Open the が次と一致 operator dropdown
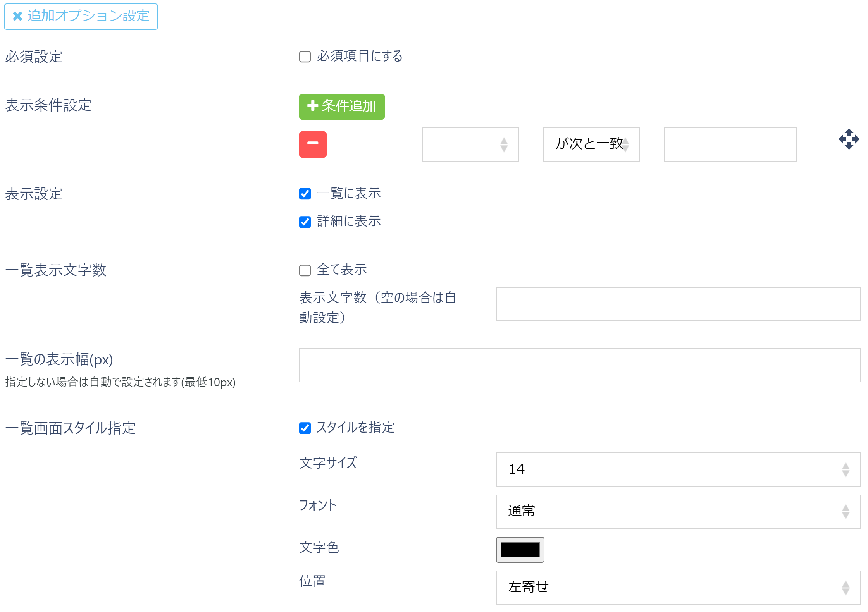 coord(591,144)
